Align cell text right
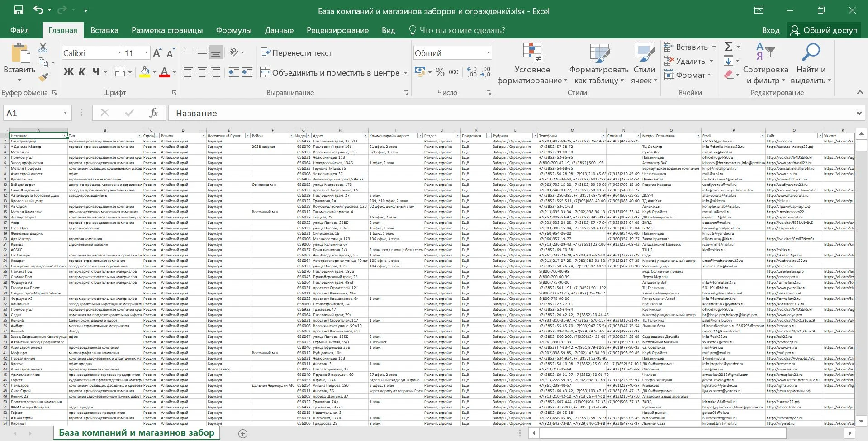The image size is (868, 441). click(216, 72)
